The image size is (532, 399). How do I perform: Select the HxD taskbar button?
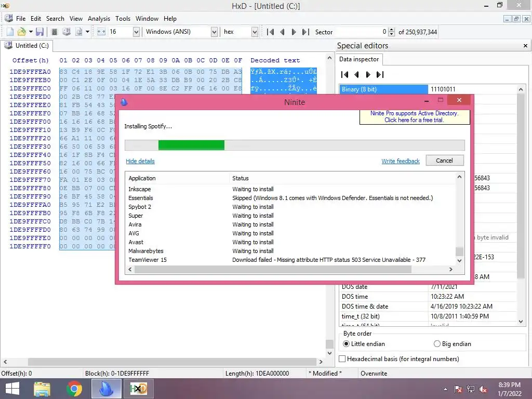(138, 389)
